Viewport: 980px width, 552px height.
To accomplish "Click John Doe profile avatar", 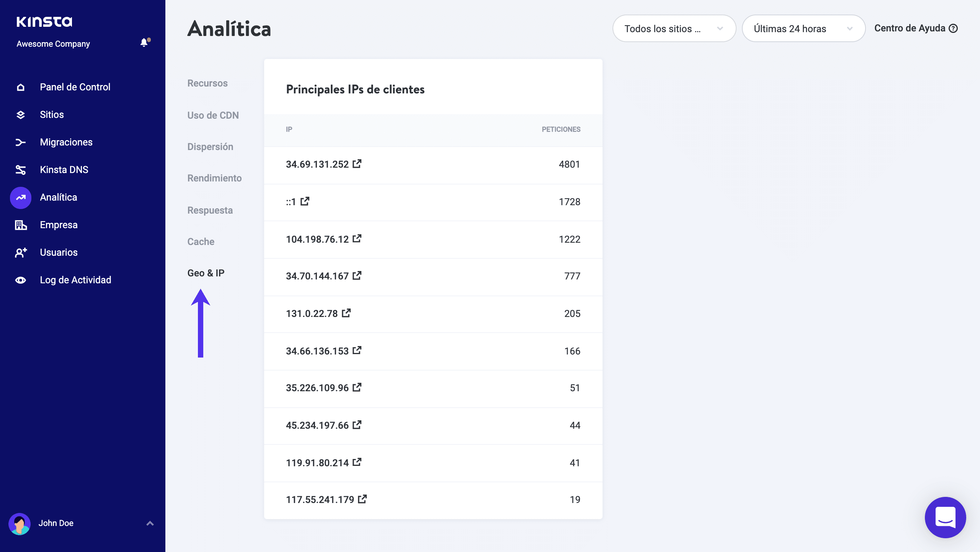I will point(20,523).
